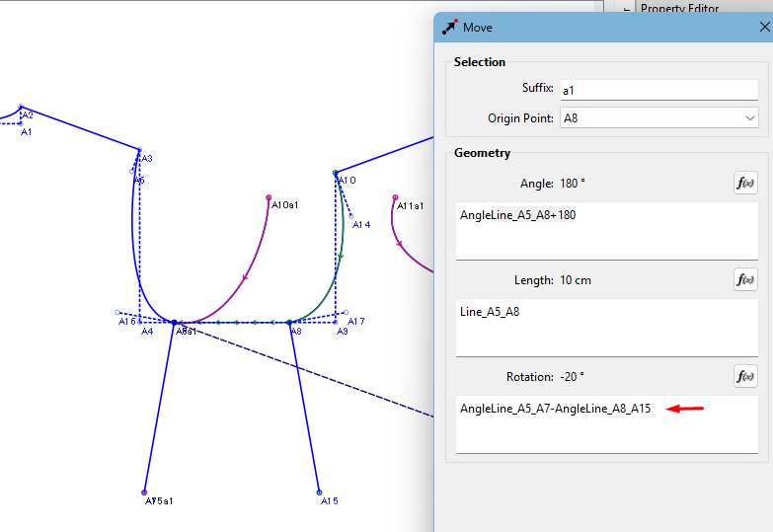Select point A10 on the drawing
Image resolution: width=773 pixels, height=532 pixels.
(x=336, y=173)
